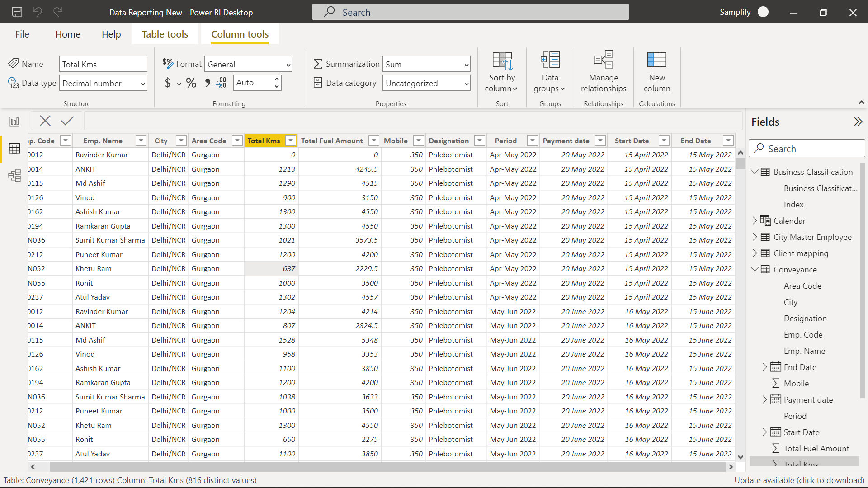Open the File menu
The width and height of the screenshot is (868, 488).
pos(22,34)
